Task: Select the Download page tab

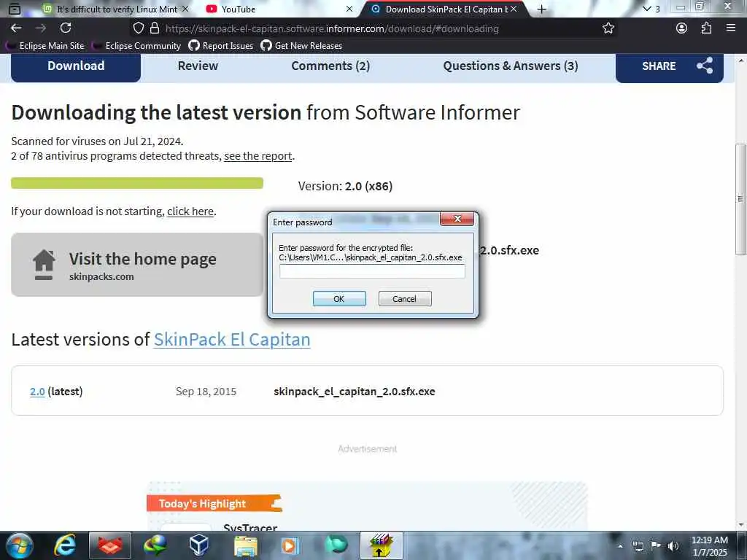Action: [x=76, y=66]
